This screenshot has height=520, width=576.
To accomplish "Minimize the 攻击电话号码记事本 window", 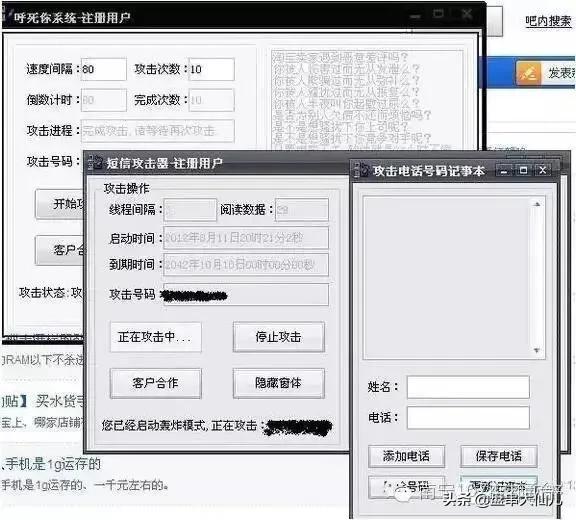I will tap(505, 170).
